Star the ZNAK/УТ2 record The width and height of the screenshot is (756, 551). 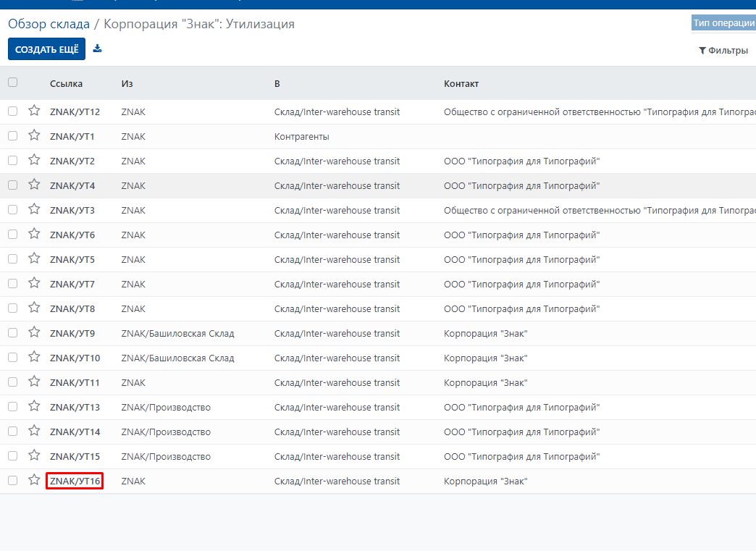[x=34, y=160]
